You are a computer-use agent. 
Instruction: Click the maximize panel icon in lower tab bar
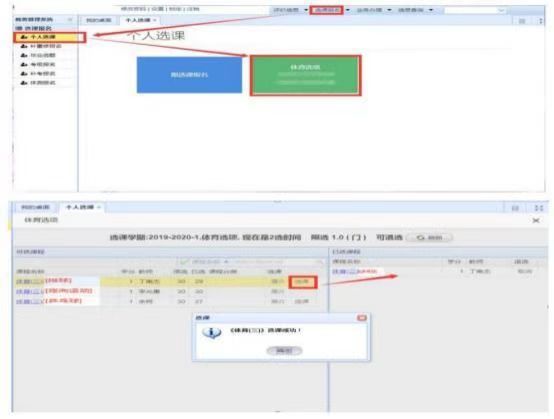tap(539, 208)
